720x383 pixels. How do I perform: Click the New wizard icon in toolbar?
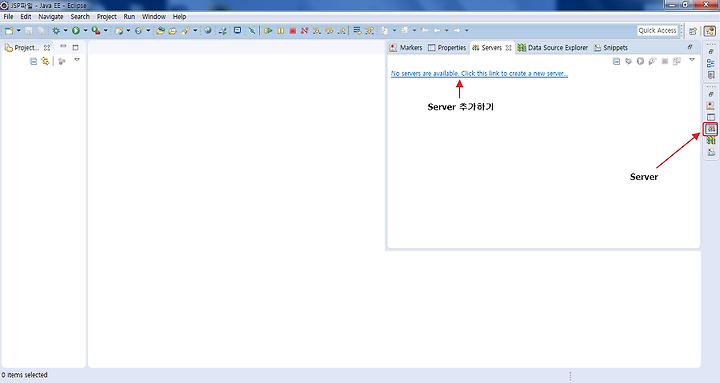(x=9, y=31)
